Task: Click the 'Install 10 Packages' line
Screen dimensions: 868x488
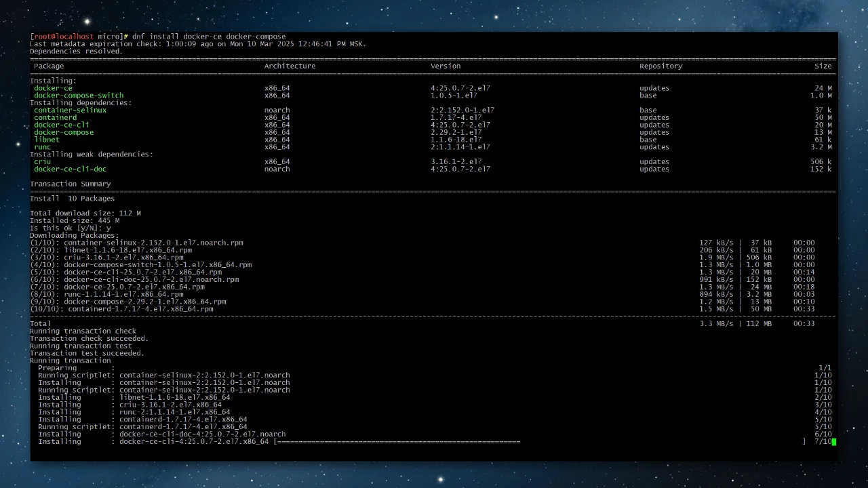Action: (73, 199)
